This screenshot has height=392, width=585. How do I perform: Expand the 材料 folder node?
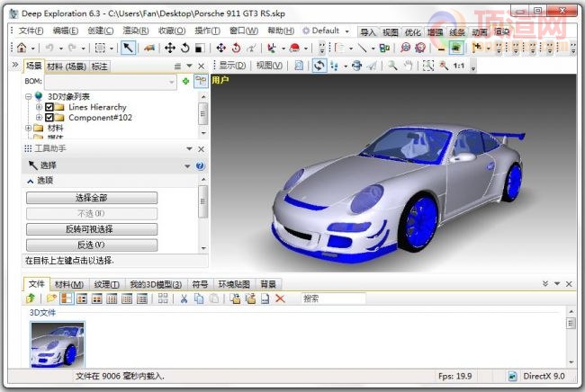(29, 129)
